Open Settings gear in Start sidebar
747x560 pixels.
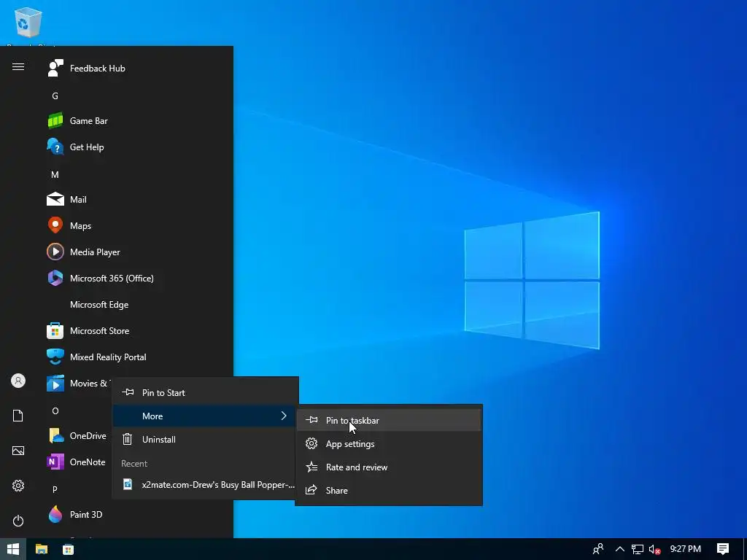[x=18, y=486]
